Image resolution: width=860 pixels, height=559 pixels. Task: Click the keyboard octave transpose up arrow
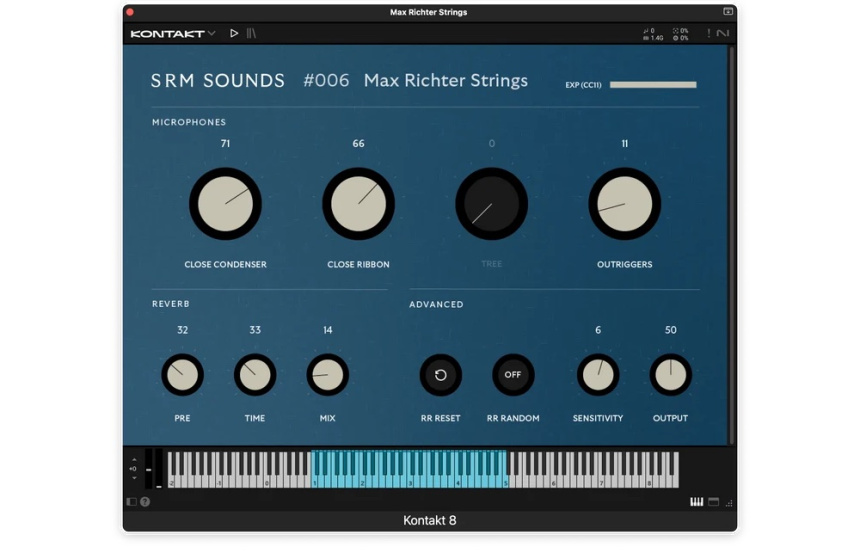click(134, 460)
